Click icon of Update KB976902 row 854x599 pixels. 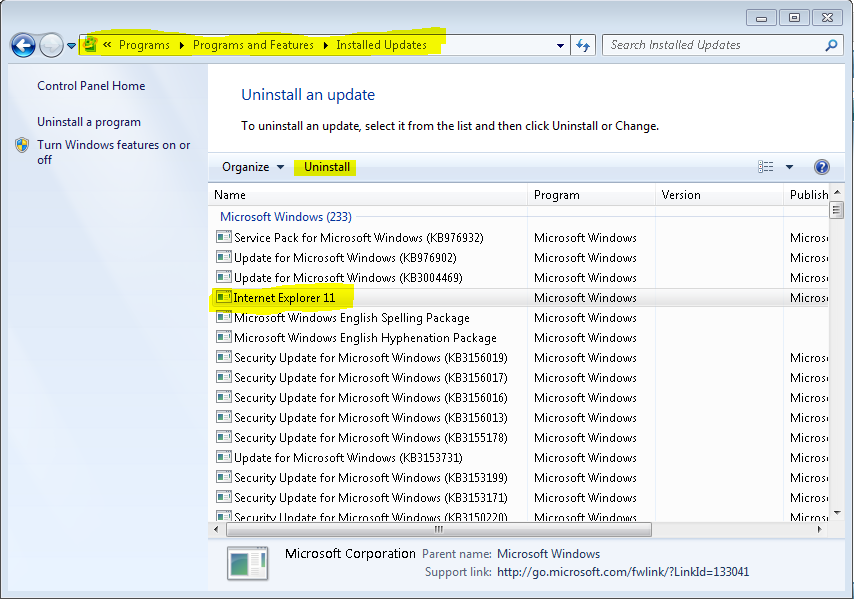pos(223,256)
